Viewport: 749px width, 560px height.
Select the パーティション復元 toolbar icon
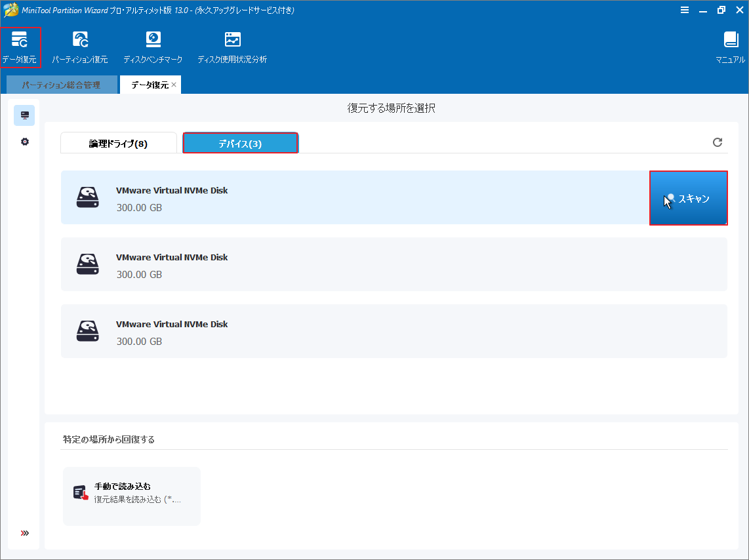[79, 46]
